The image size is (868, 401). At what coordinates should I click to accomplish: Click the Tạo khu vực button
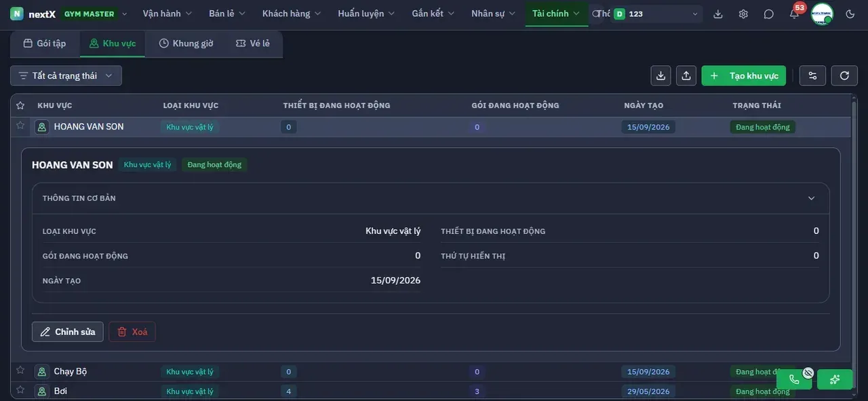pyautogui.click(x=744, y=75)
